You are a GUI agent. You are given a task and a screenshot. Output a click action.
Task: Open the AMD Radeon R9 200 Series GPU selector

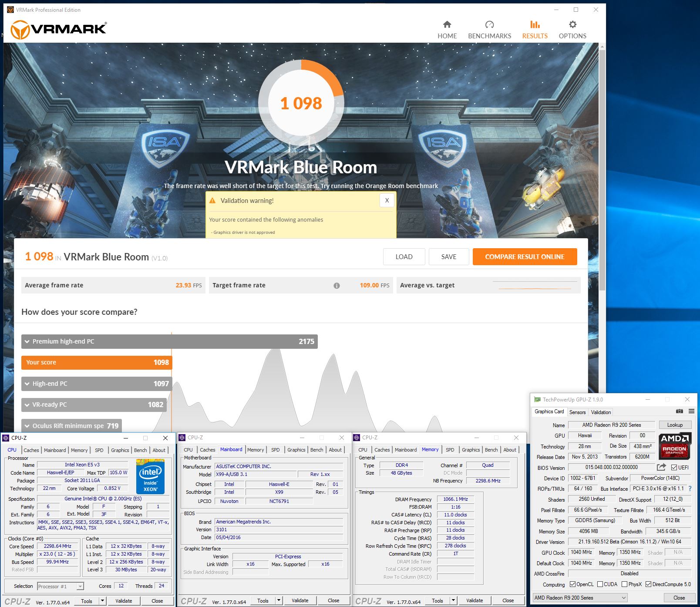[580, 597]
